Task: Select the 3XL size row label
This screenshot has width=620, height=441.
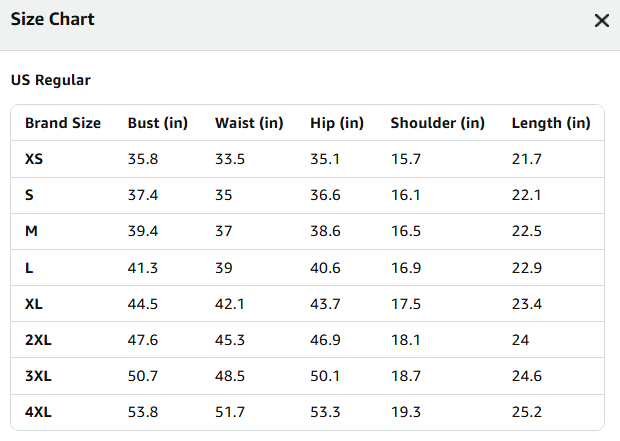Action: click(38, 376)
